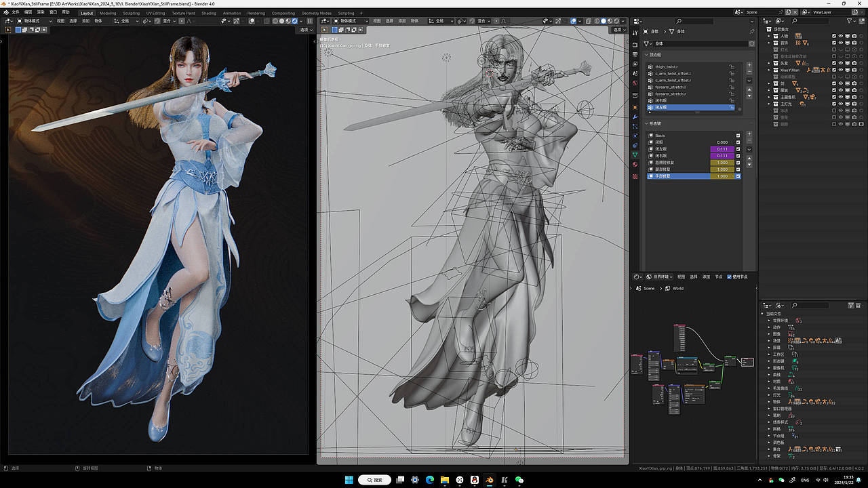Viewport: 868px width, 488px height.
Task: Click the properties search field
Action: coord(695,21)
